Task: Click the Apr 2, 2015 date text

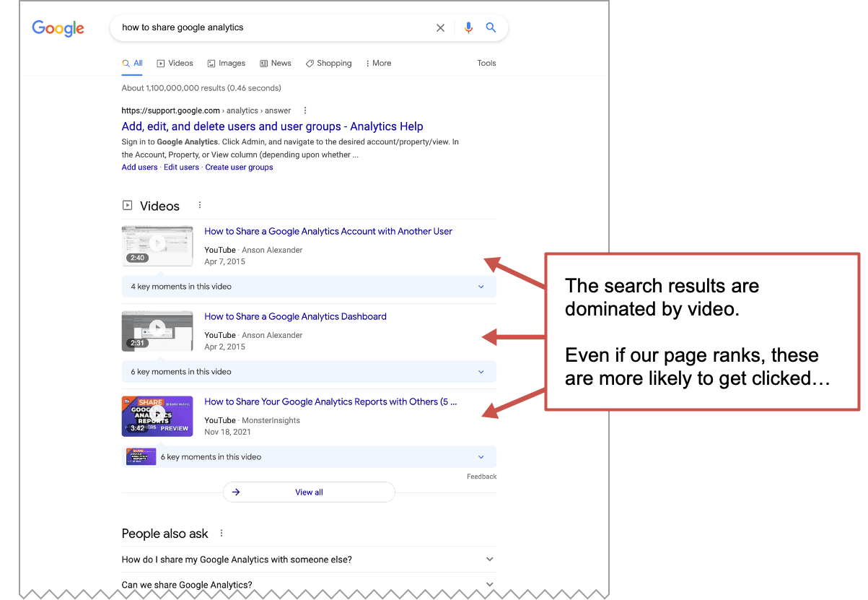Action: pyautogui.click(x=224, y=347)
